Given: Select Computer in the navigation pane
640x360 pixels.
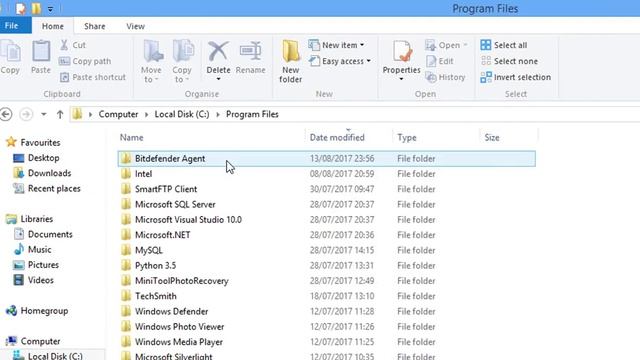Looking at the screenshot, I should pos(33,341).
